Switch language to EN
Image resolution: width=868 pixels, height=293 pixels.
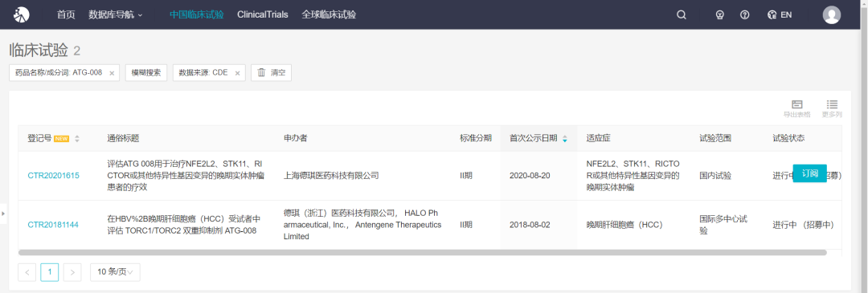click(780, 15)
